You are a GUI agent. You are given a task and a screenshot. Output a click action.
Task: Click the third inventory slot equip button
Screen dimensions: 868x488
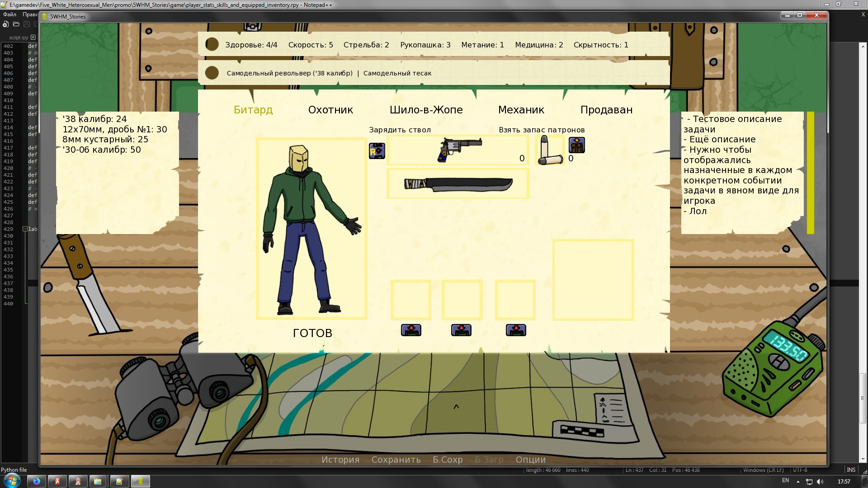pyautogui.click(x=515, y=330)
